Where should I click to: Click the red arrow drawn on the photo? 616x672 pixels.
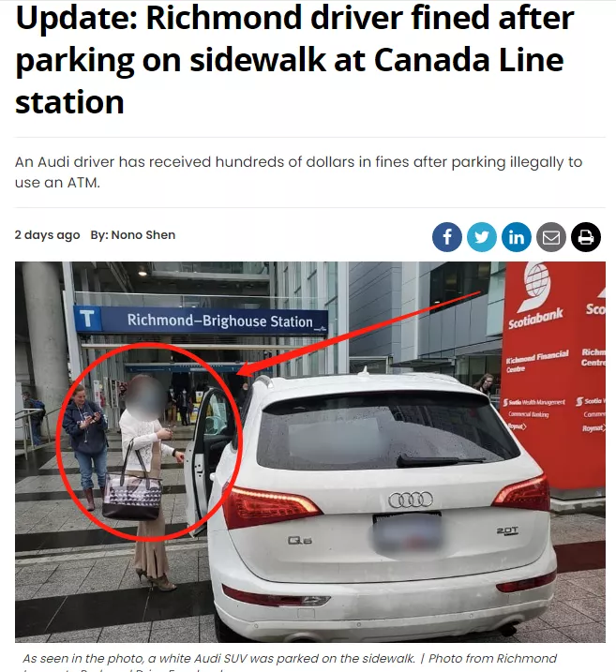pos(359,334)
